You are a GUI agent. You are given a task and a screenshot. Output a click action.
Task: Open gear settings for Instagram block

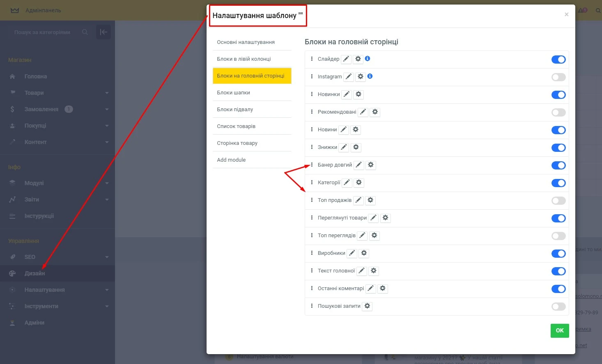361,77
